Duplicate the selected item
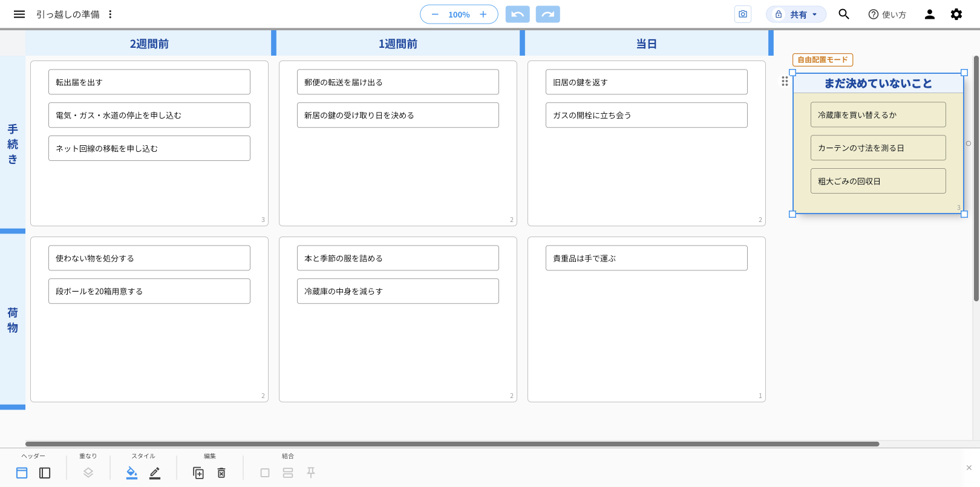Viewport: 980px width, 487px height. (198, 472)
